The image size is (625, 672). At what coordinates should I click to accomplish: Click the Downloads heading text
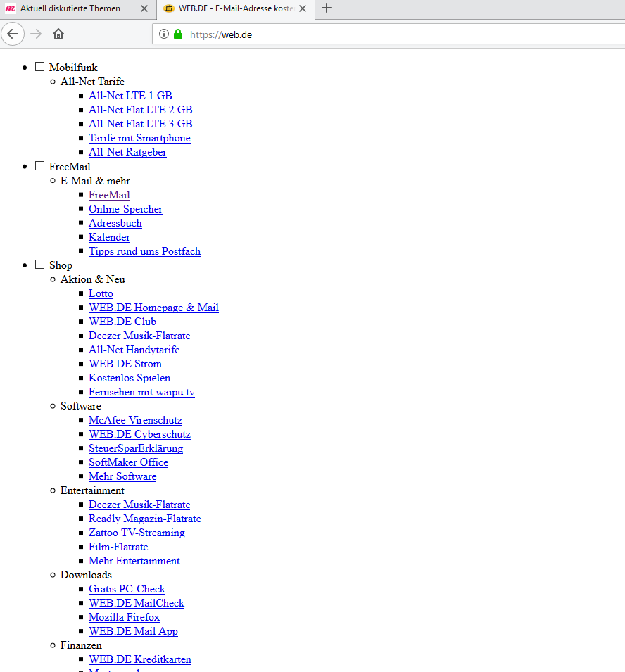coord(86,575)
